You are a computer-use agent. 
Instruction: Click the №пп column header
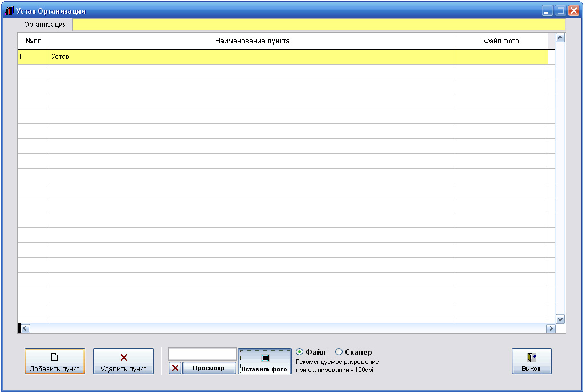pyautogui.click(x=34, y=41)
